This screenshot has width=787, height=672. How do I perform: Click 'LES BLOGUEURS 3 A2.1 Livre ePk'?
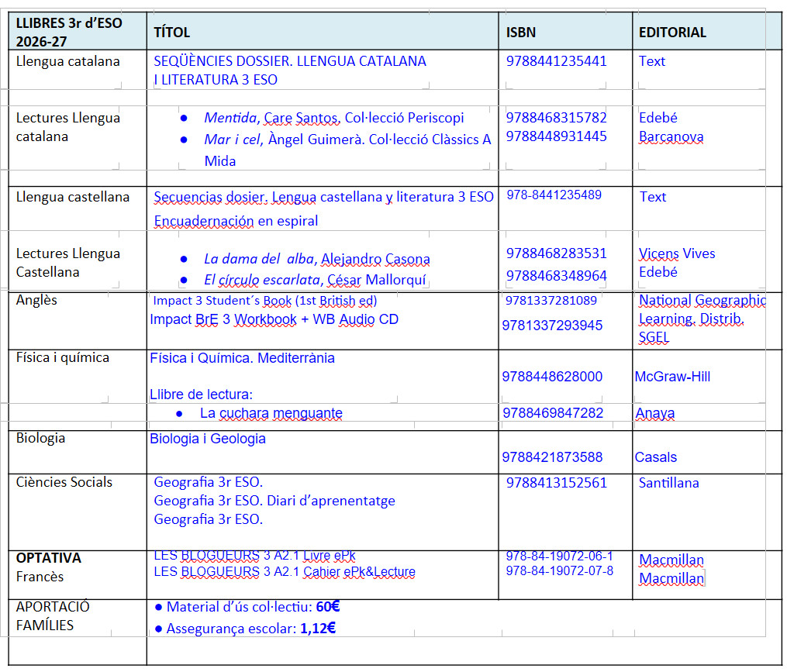(x=254, y=556)
